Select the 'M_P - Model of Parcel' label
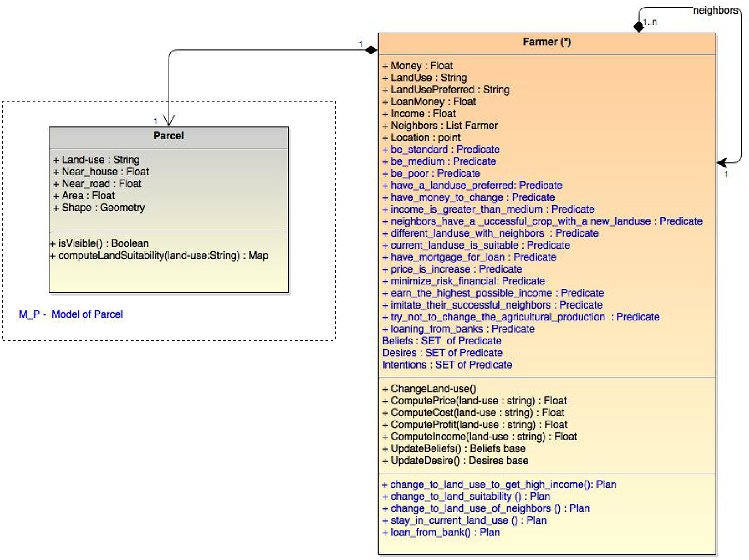This screenshot has width=749, height=560. (x=71, y=314)
